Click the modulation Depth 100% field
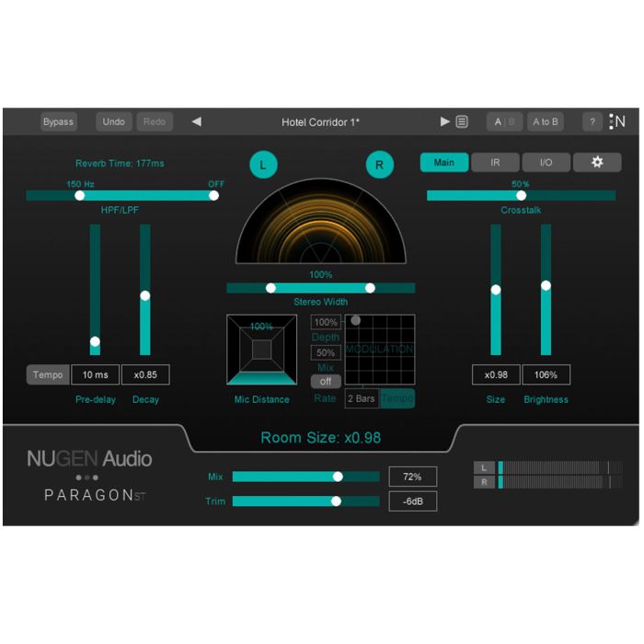The image size is (644, 644). click(326, 322)
